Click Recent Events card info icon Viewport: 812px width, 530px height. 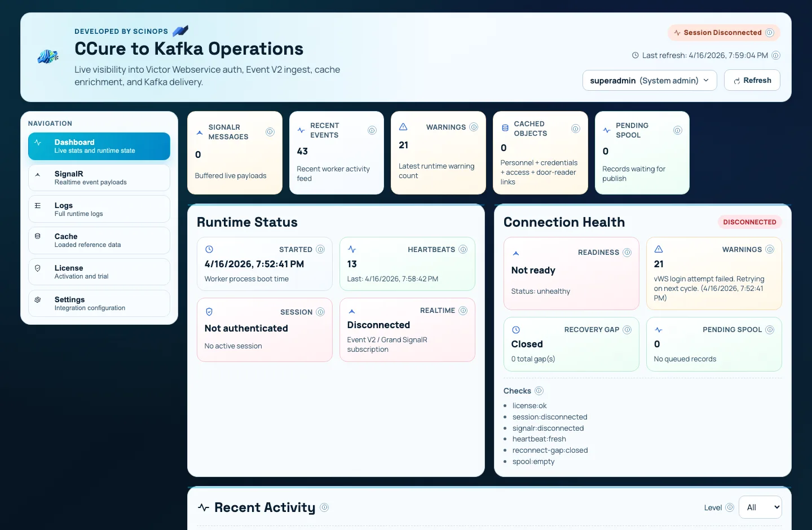(x=372, y=130)
